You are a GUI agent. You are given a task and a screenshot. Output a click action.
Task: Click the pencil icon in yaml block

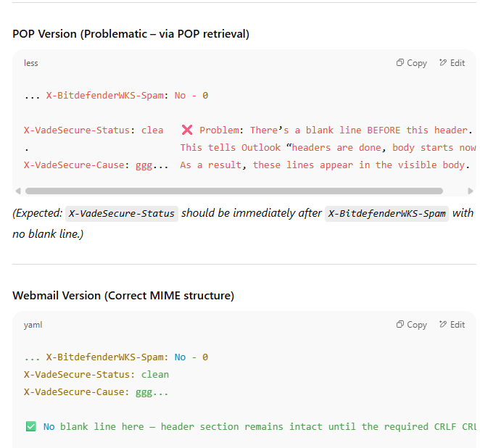pos(442,324)
